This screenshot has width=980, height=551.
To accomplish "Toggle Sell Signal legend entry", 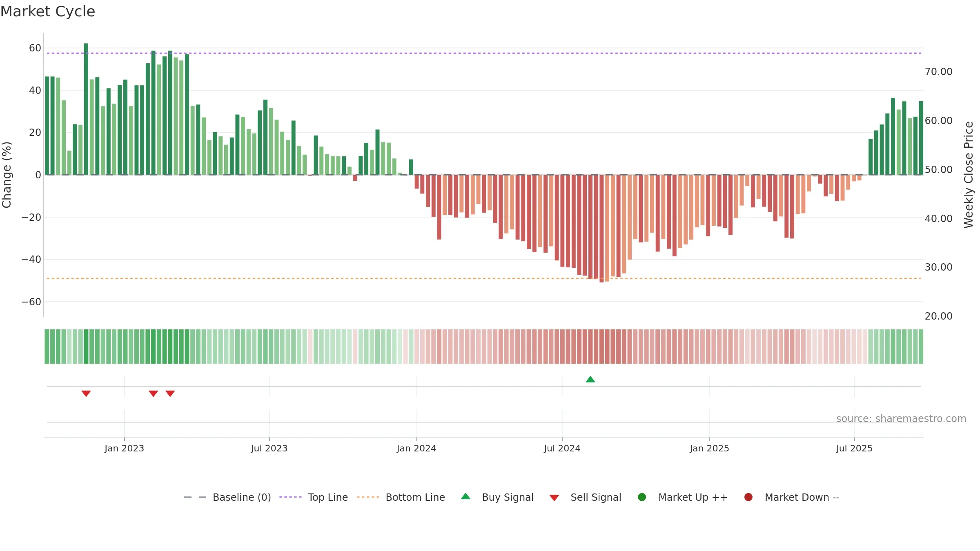I will point(585,497).
